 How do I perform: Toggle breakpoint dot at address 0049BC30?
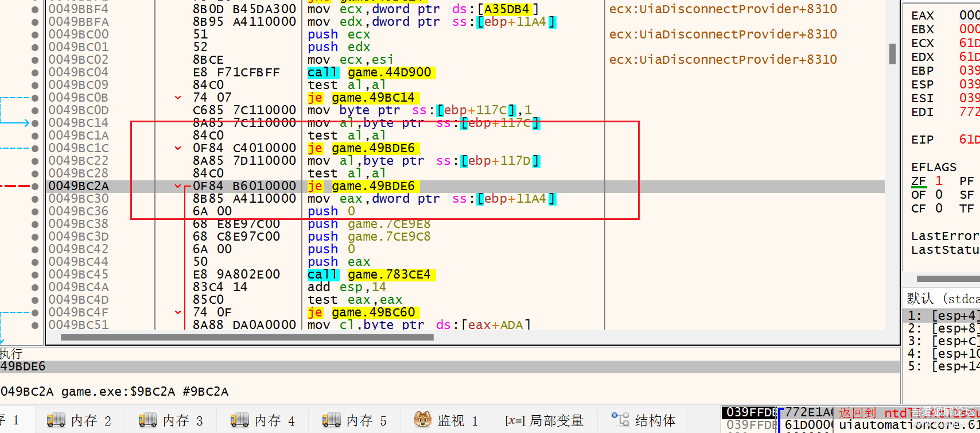35,199
